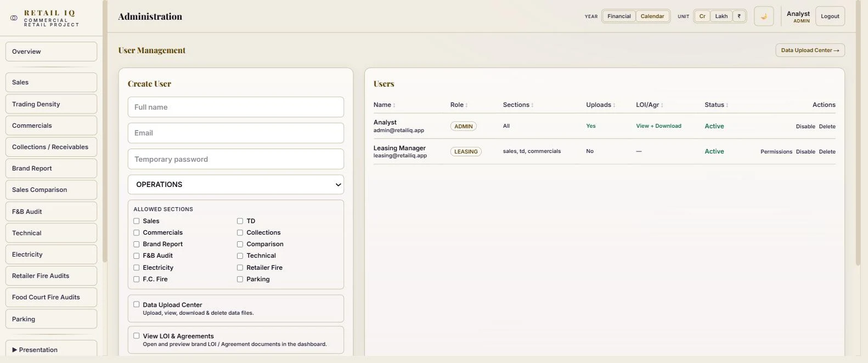Image resolution: width=868 pixels, height=363 pixels.
Task: Check View LOI & Agreements permission
Action: [137, 336]
